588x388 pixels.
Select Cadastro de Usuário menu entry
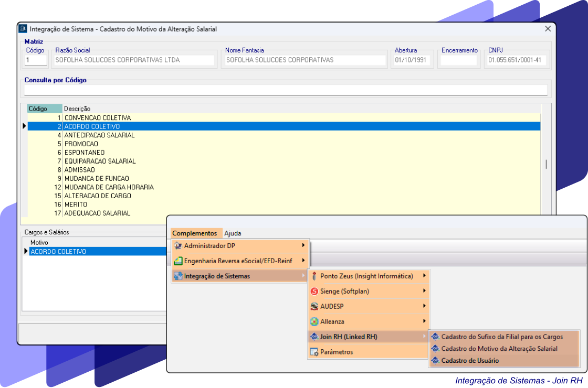coord(470,361)
